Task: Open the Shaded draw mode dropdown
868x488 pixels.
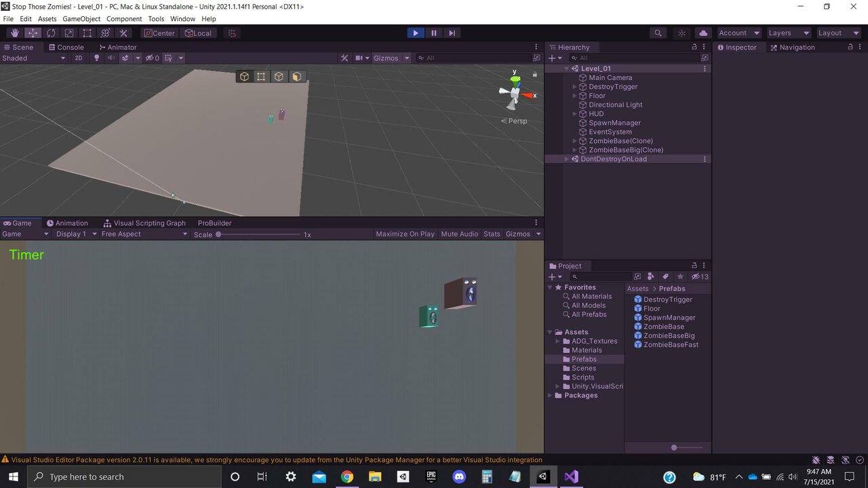Action: coord(34,58)
